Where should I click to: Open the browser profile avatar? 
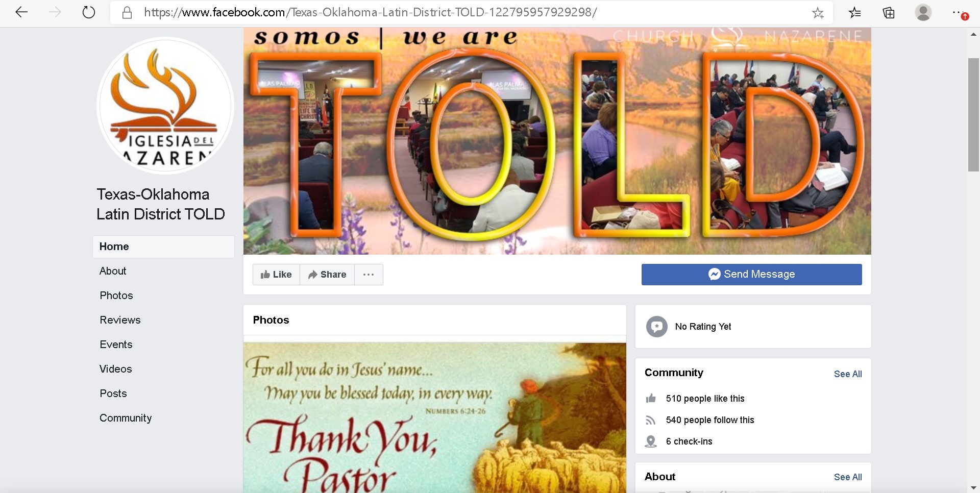[x=923, y=12]
